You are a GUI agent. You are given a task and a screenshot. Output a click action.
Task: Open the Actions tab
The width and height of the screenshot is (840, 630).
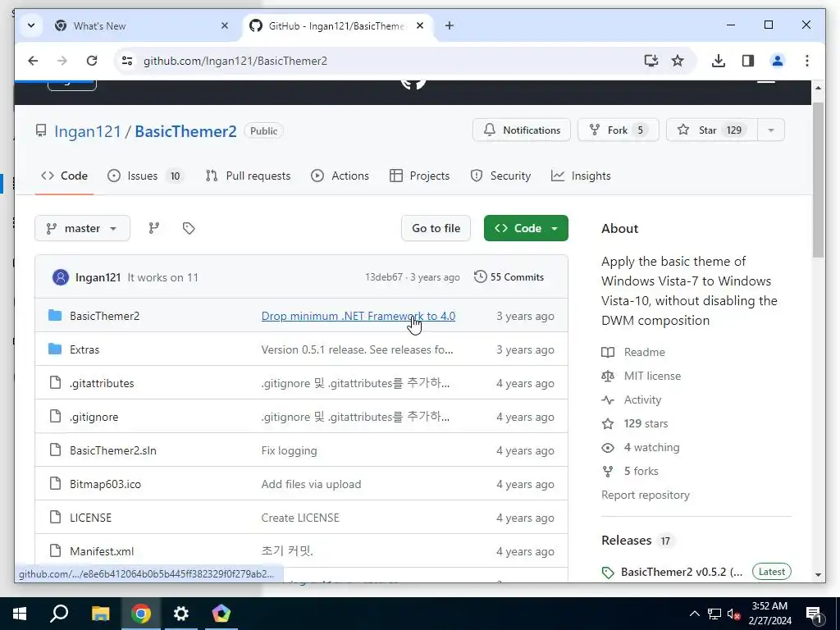point(340,176)
